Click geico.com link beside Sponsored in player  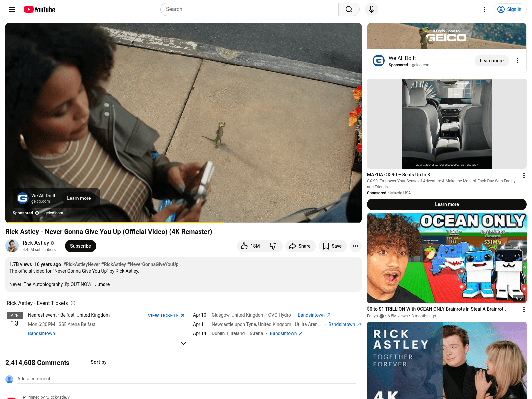tap(54, 213)
